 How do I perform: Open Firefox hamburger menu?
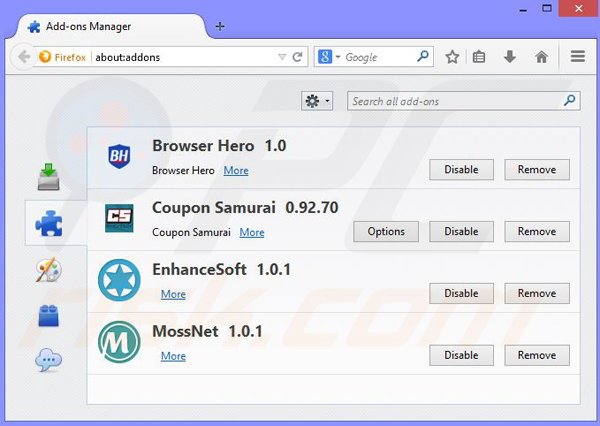(x=578, y=57)
